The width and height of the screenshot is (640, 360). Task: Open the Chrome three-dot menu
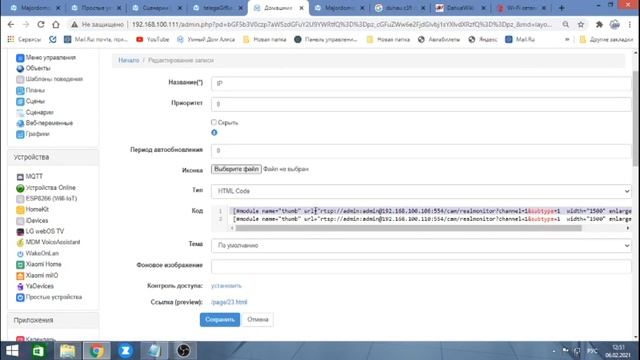(630, 24)
